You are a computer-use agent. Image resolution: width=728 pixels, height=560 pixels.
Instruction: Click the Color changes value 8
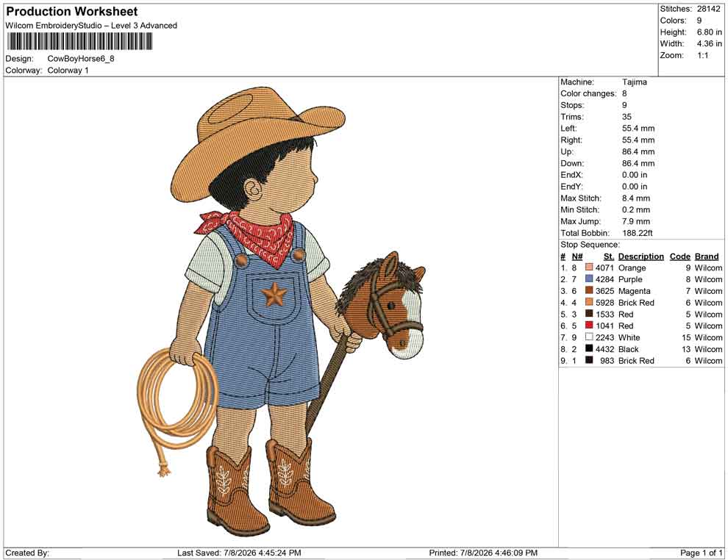(x=624, y=94)
